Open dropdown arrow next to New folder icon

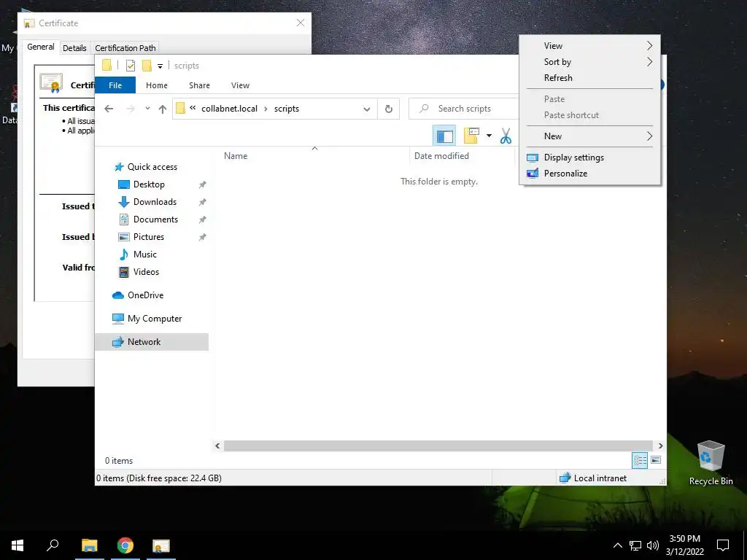coord(489,136)
